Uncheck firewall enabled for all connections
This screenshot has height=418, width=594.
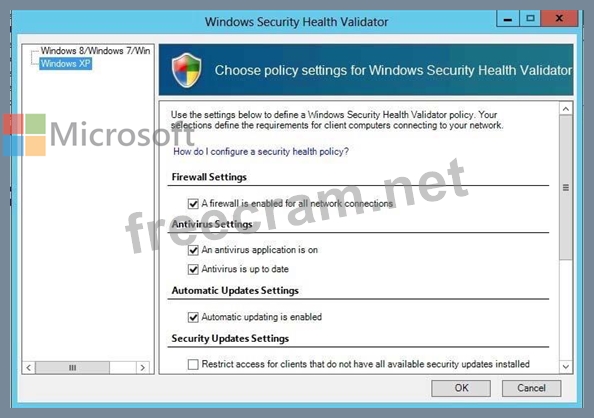193,204
